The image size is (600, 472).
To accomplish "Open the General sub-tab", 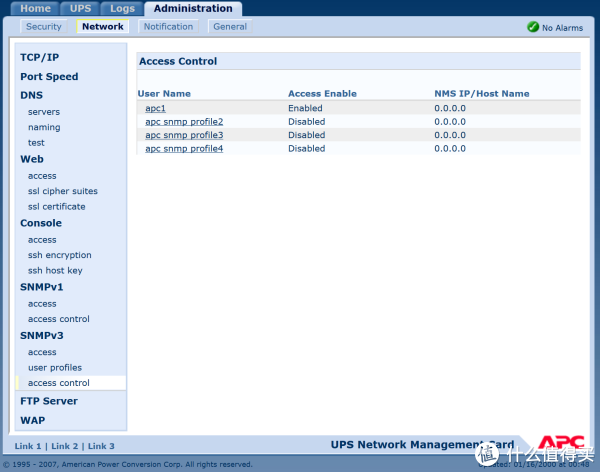I will pyautogui.click(x=230, y=26).
